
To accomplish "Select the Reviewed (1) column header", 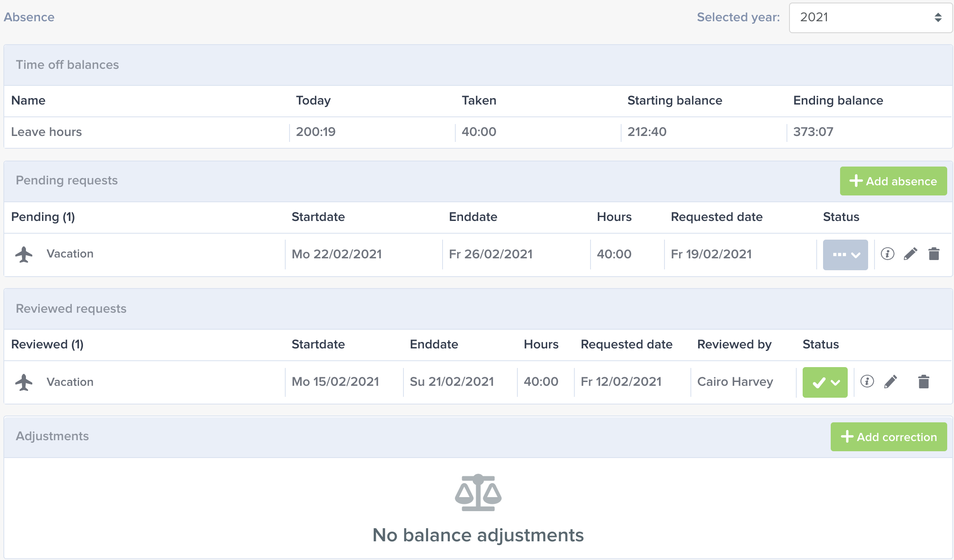I will pyautogui.click(x=47, y=344).
